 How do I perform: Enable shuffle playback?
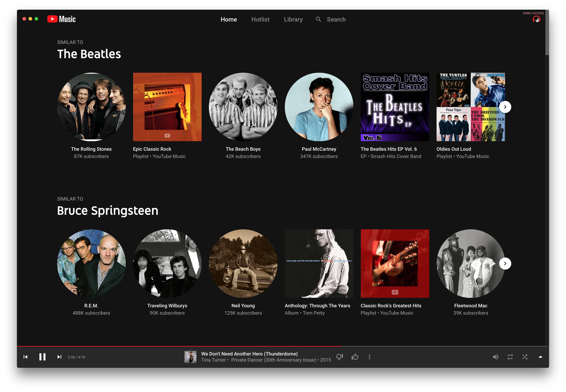coord(525,357)
